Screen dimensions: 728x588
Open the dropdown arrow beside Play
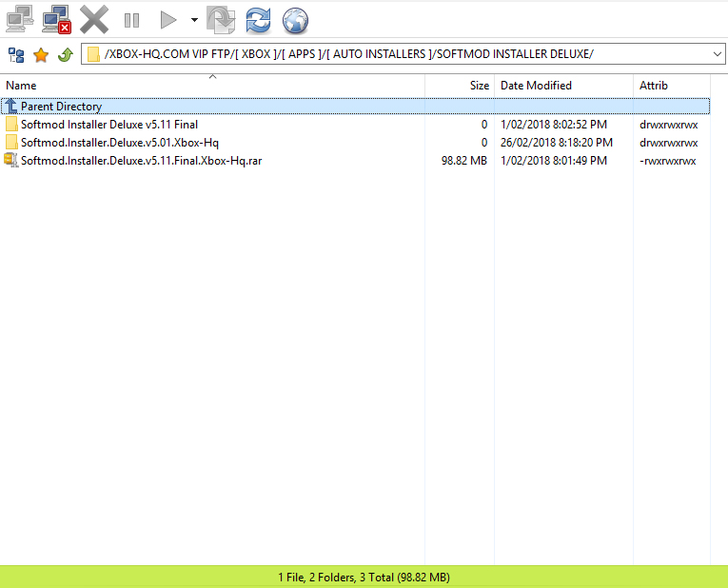point(194,20)
